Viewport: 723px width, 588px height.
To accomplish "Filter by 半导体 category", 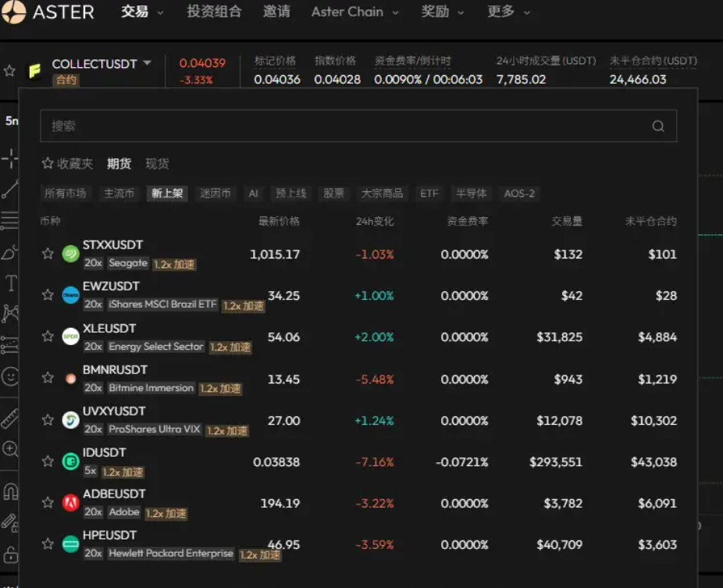I will click(x=471, y=194).
